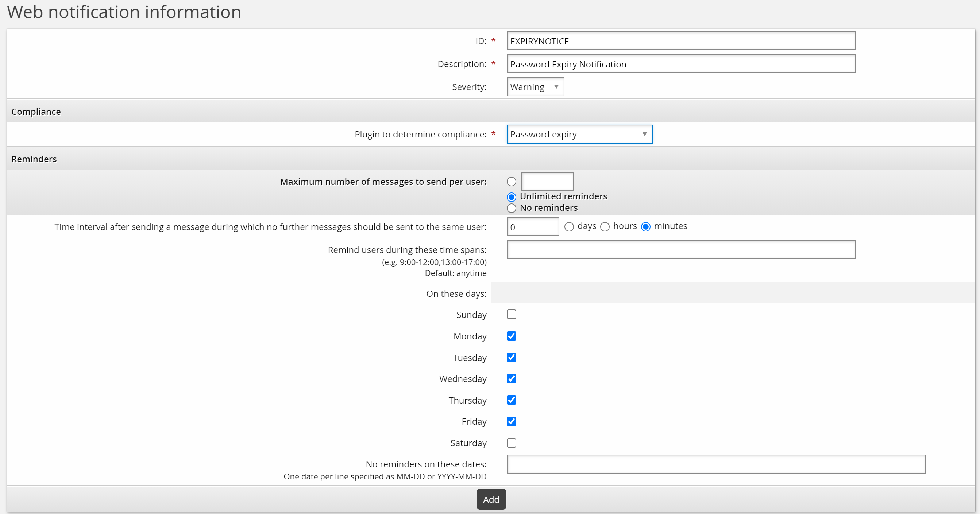Click the maximum messages number field
This screenshot has width=980, height=514.
coord(547,182)
